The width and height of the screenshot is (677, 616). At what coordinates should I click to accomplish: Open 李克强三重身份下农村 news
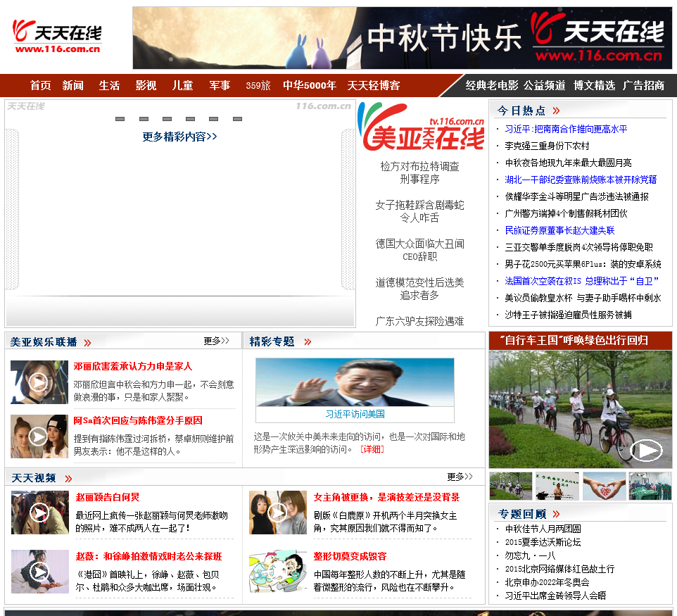[x=547, y=146]
